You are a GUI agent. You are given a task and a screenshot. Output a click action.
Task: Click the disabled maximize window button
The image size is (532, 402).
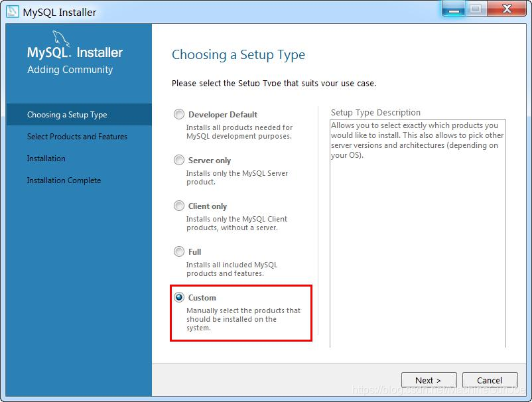click(x=476, y=9)
